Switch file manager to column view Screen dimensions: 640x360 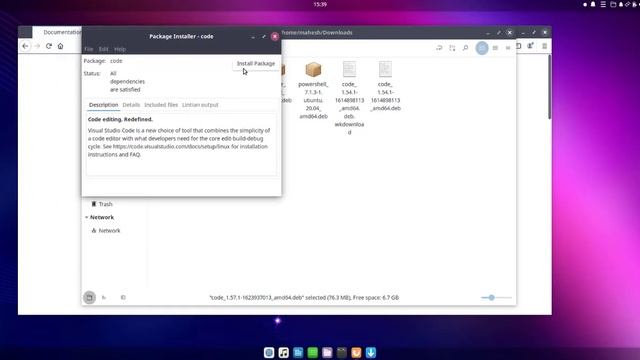tap(508, 48)
